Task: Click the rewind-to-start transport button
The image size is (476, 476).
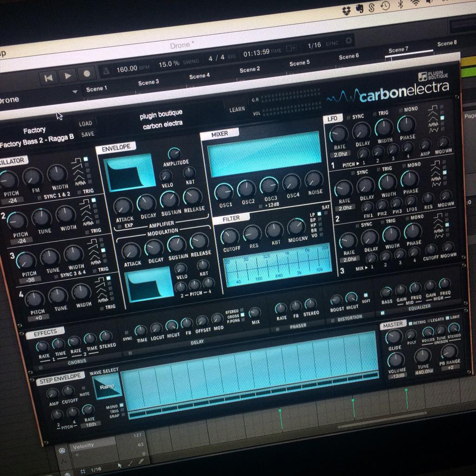Action: point(48,78)
